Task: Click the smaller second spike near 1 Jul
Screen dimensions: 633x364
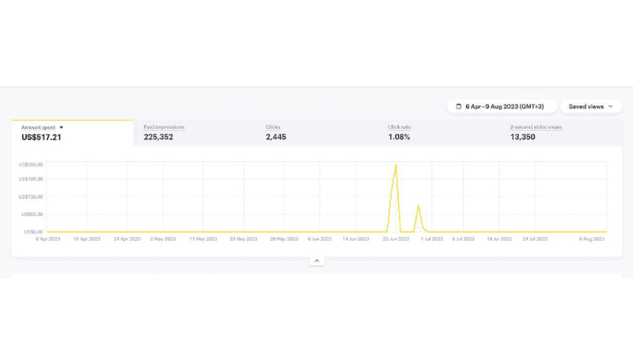Action: click(419, 207)
